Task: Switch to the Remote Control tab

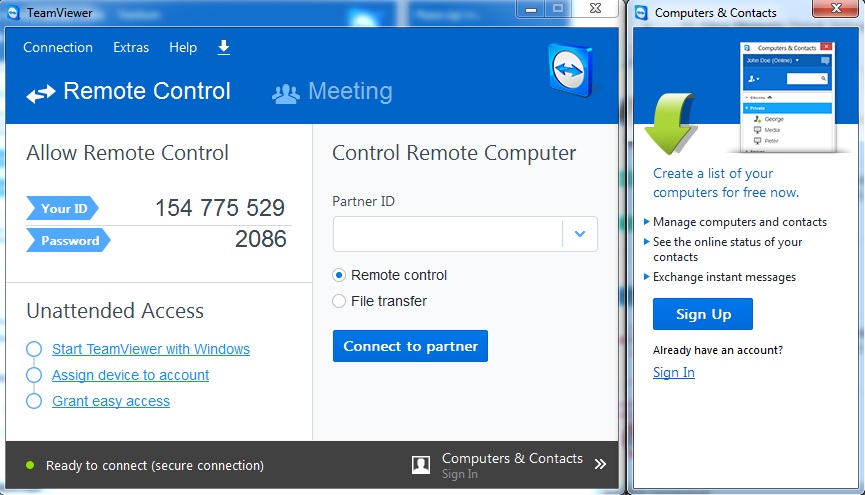Action: pyautogui.click(x=129, y=92)
